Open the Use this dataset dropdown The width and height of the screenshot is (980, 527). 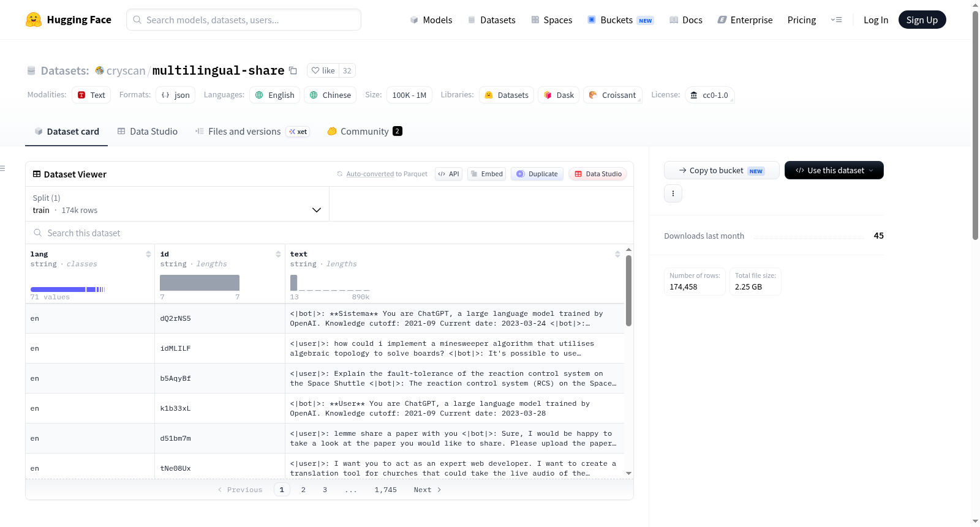(834, 170)
